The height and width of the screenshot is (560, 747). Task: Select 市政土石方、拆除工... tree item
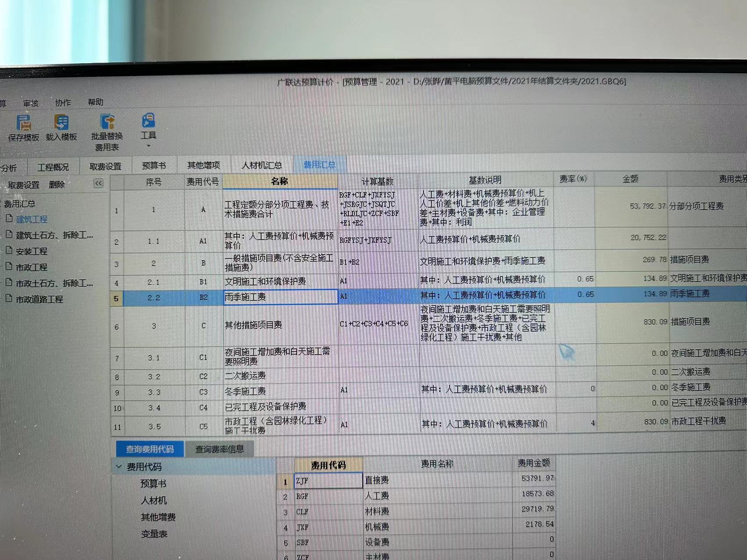pos(54,284)
